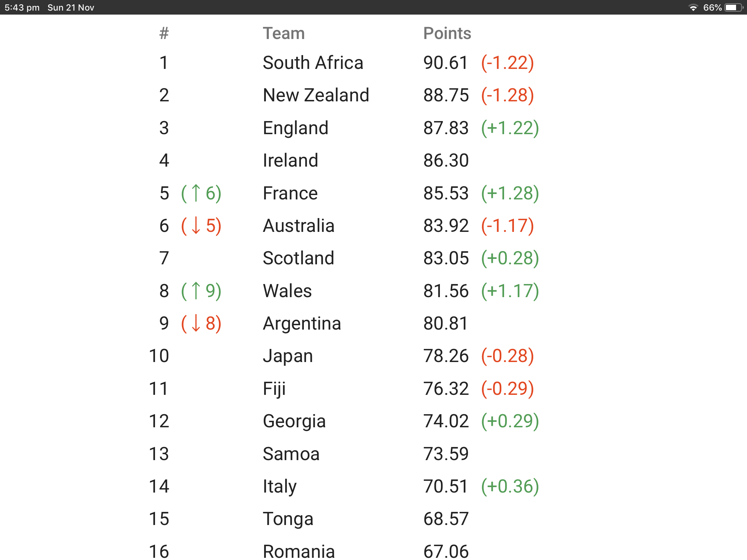
Task: Tap Ireland in the team list
Action: [x=290, y=160]
